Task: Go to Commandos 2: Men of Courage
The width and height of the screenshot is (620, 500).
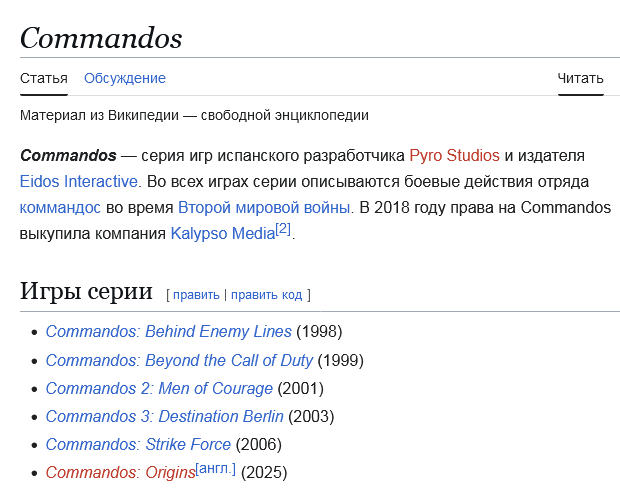Action: [x=159, y=388]
